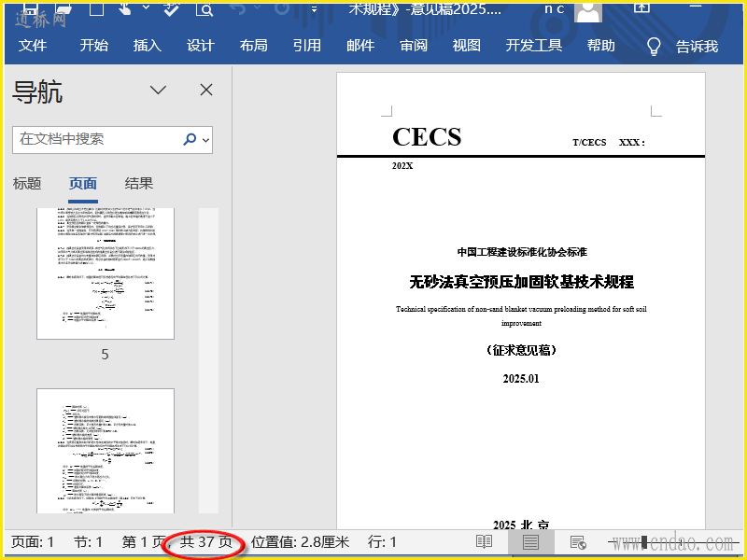747x560 pixels.
Task: Switch to Print Layout view
Action: (x=530, y=542)
